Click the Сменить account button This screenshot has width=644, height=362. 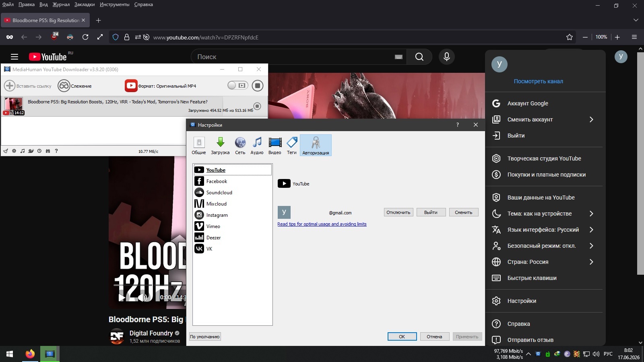pyautogui.click(x=464, y=212)
